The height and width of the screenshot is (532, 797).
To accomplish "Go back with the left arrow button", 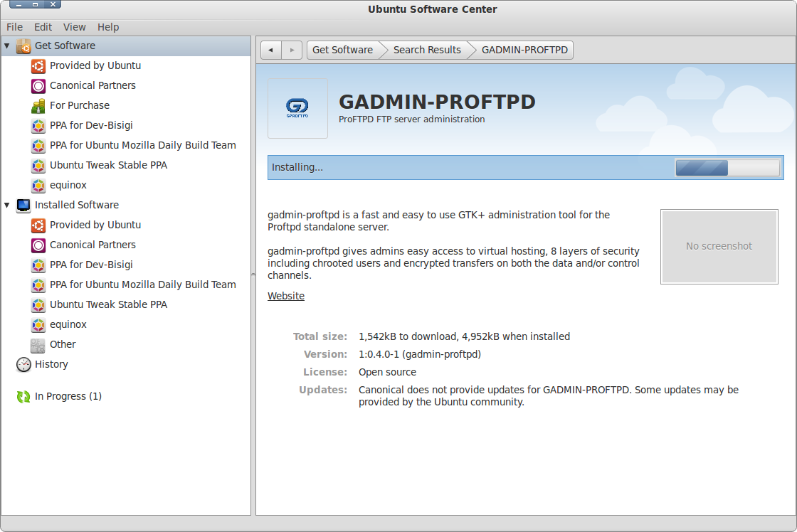I will (271, 50).
